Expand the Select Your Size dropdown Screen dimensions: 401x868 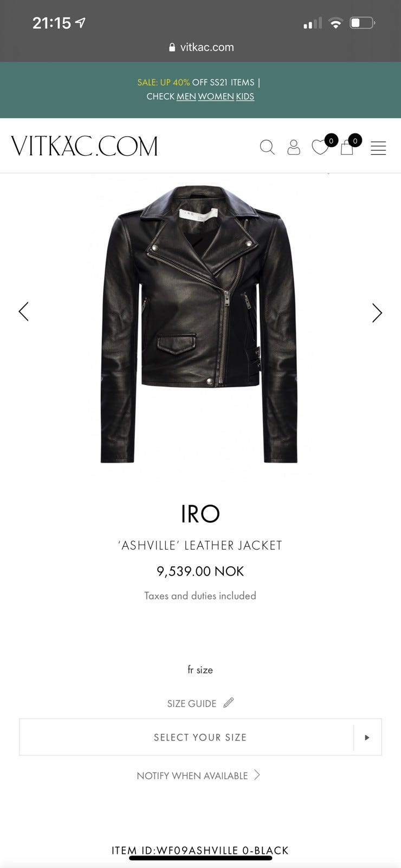200,737
